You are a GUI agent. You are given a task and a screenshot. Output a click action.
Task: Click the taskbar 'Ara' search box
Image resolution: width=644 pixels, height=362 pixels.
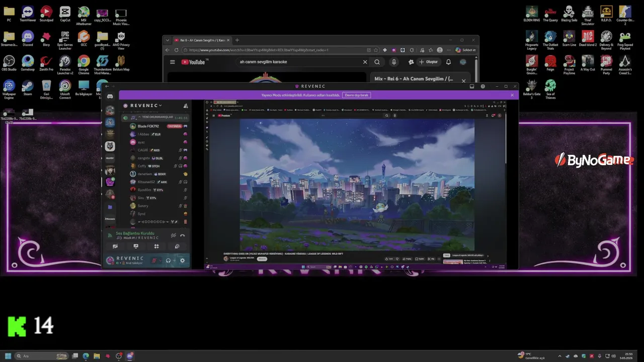pos(42,356)
